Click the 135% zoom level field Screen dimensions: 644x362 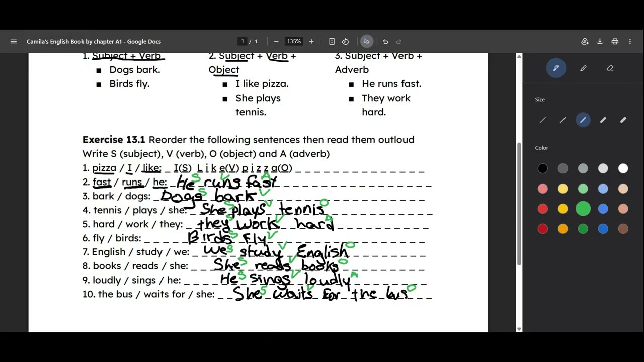tap(294, 42)
